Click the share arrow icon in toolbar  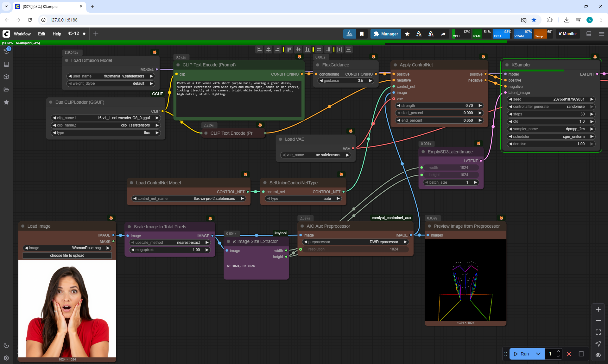point(443,34)
